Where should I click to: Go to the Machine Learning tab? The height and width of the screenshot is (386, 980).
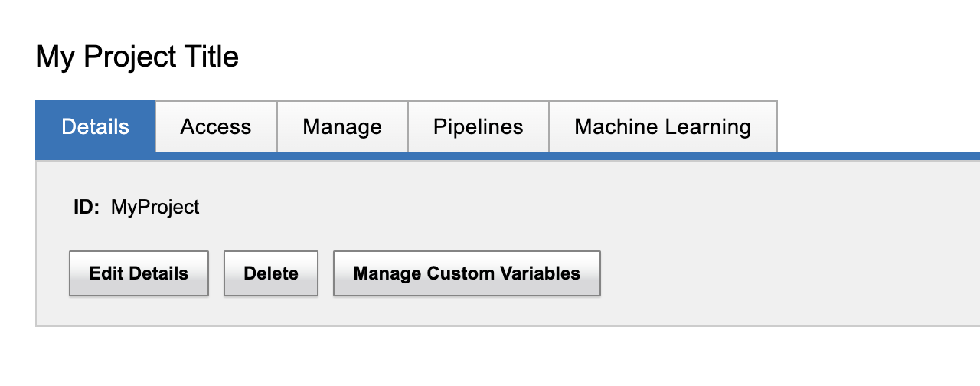tap(663, 127)
